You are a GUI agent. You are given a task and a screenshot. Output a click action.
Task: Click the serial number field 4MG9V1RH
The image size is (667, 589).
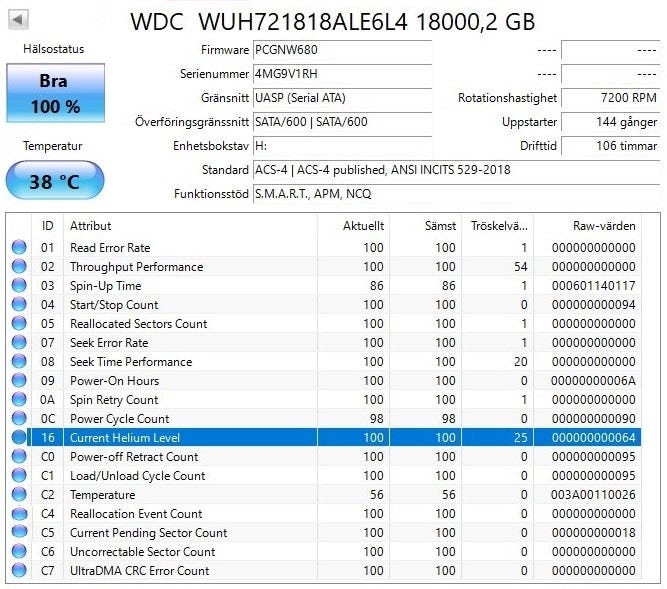342,74
